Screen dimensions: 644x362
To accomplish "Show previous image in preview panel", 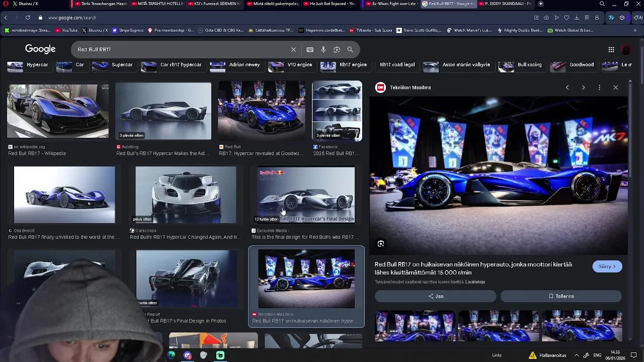I will (567, 87).
